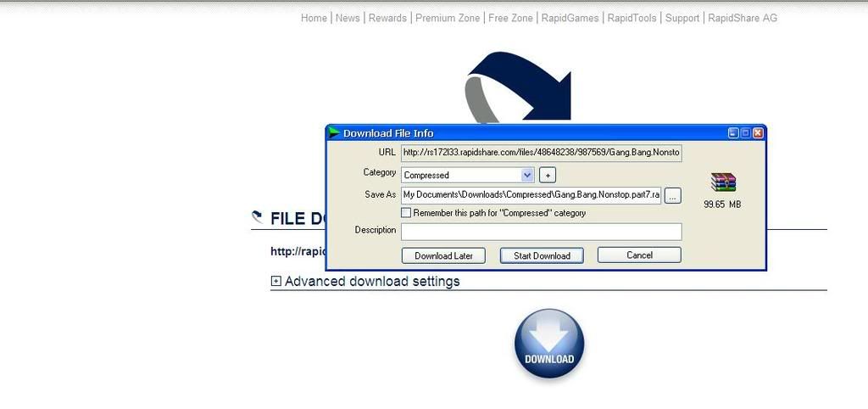The image size is (868, 409).
Task: Click the WinRAR archive file icon
Action: 723,182
